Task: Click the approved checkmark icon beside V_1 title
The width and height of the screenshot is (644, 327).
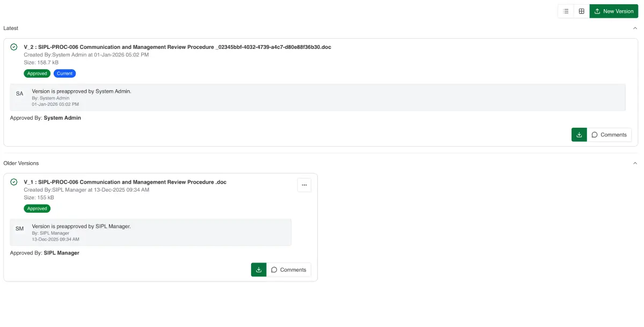Action: pyautogui.click(x=14, y=182)
